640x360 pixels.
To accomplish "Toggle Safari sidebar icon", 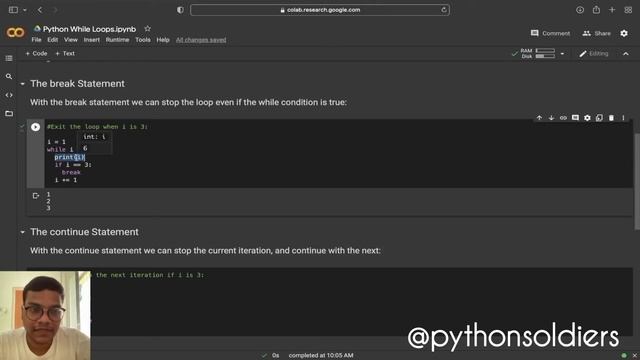I will click(x=13, y=9).
